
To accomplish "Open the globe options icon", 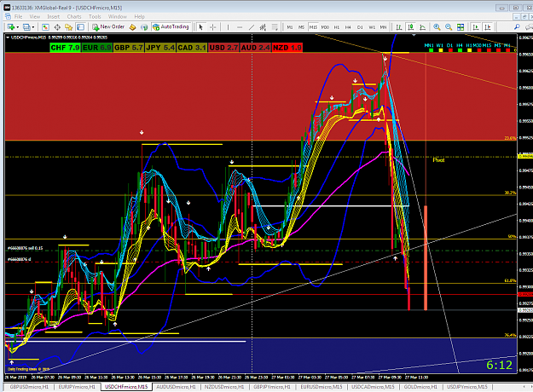I will pyautogui.click(x=144, y=26).
